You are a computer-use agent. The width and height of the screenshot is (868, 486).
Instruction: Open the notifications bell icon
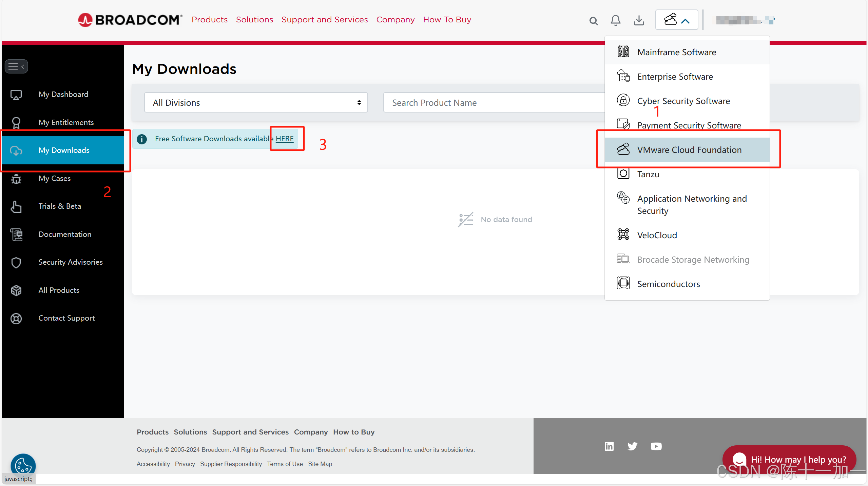615,20
